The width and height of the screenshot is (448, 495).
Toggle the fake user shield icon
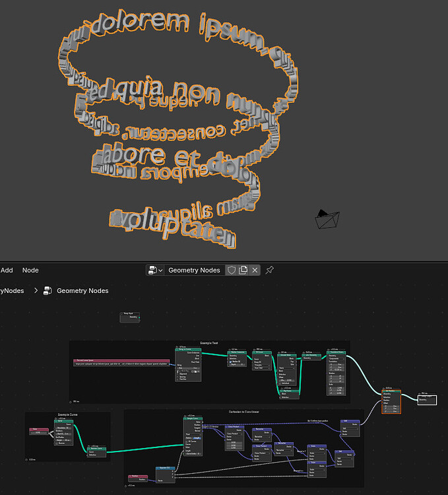232,270
